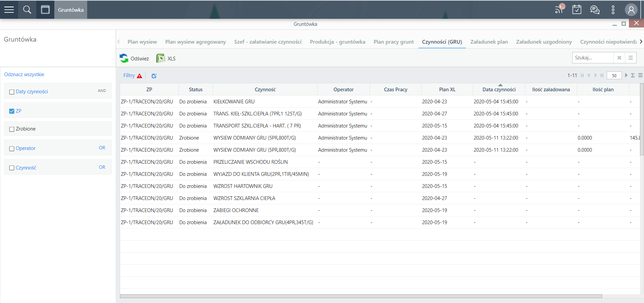Sort by the Czas Pracy header
The image size is (644, 303).
pos(395,89)
